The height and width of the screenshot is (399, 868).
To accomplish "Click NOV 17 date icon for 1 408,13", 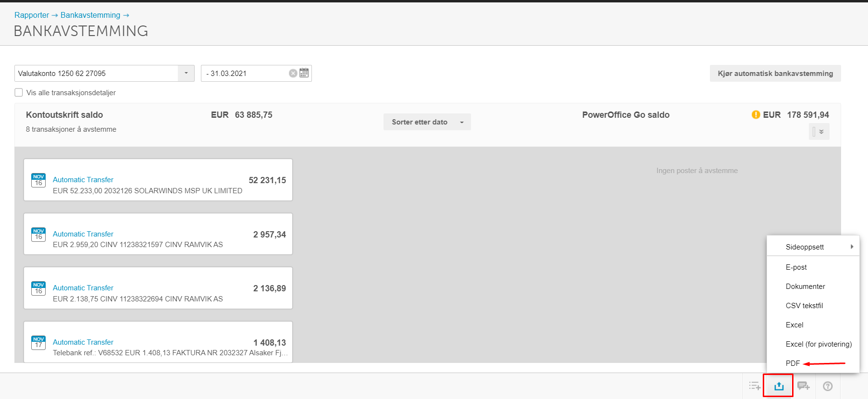I will 38,343.
